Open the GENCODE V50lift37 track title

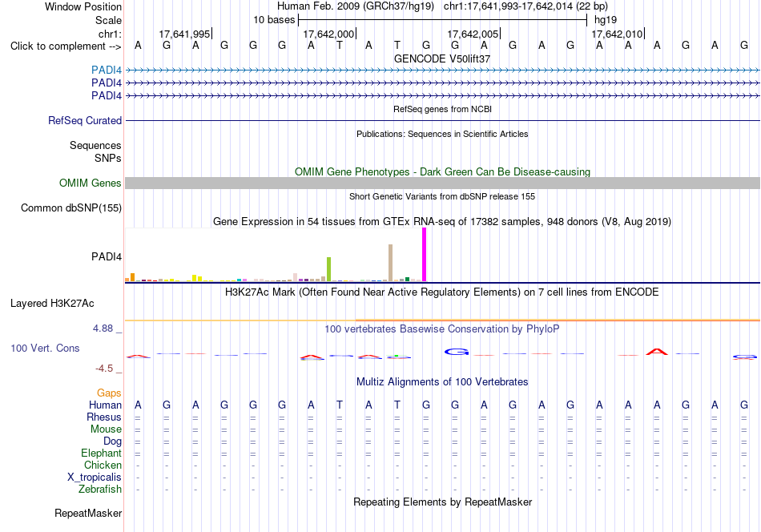tap(441, 58)
